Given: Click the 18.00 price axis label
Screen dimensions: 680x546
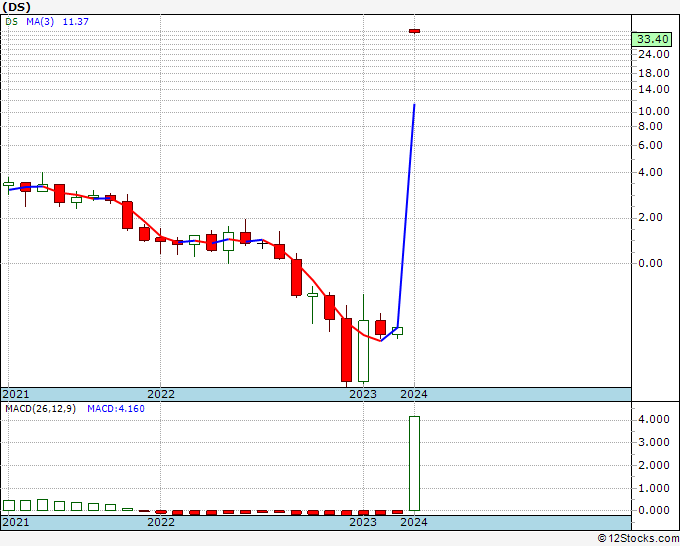Looking at the screenshot, I should click(x=654, y=73).
